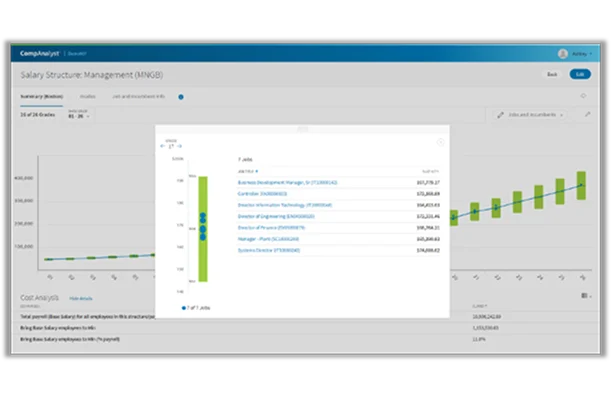This screenshot has width=612, height=397.
Task: Click the blue Edit button
Action: (580, 74)
